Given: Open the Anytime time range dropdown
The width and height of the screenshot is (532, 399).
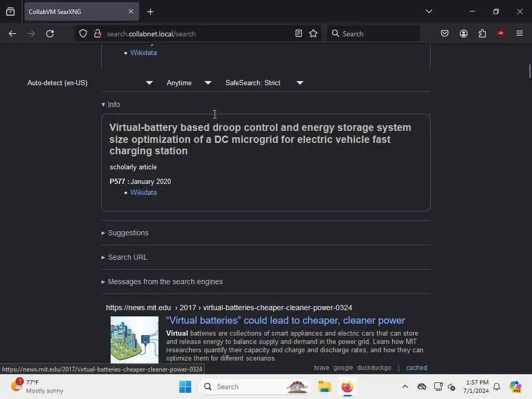Looking at the screenshot, I should 189,83.
